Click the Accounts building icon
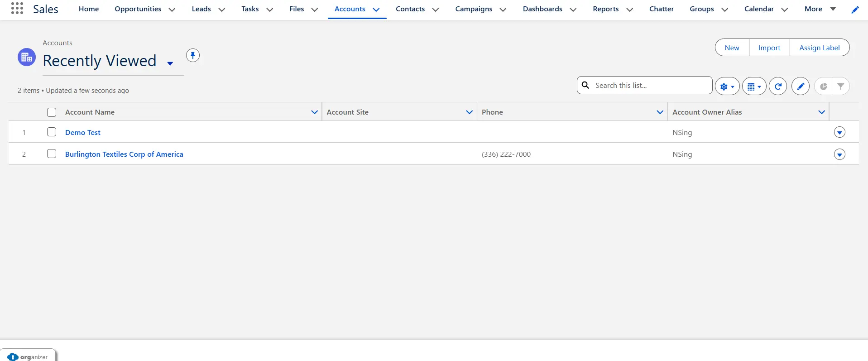This screenshot has height=361, width=868. [x=27, y=57]
